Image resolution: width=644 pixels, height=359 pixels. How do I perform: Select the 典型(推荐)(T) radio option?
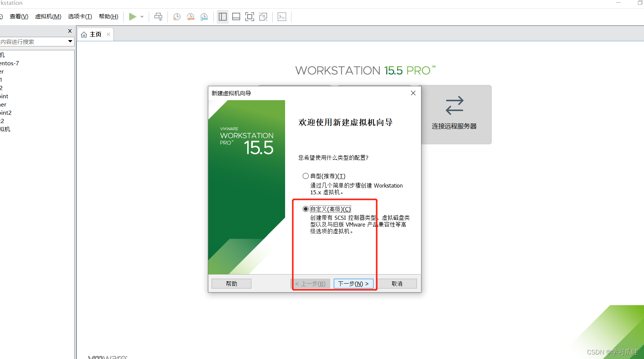306,176
